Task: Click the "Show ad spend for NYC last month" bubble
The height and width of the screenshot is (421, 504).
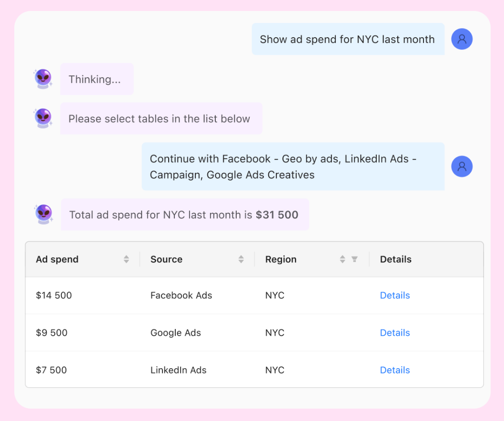Action: [348, 39]
